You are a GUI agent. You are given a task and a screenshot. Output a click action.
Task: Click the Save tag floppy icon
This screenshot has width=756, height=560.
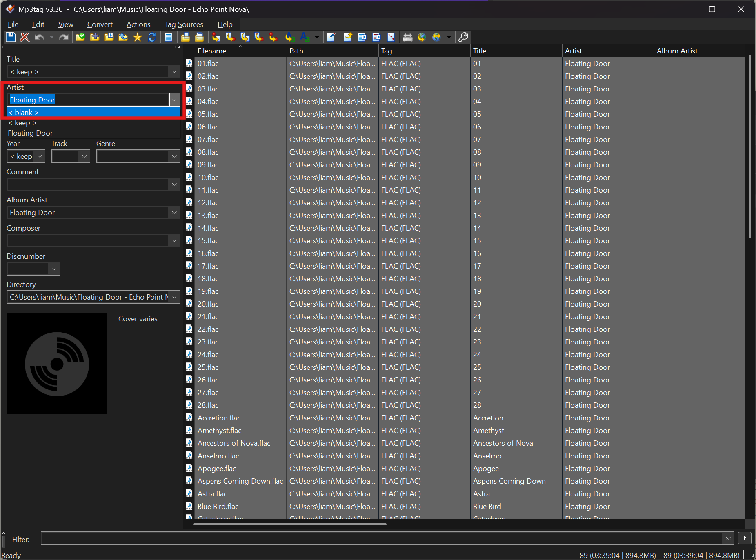[11, 37]
